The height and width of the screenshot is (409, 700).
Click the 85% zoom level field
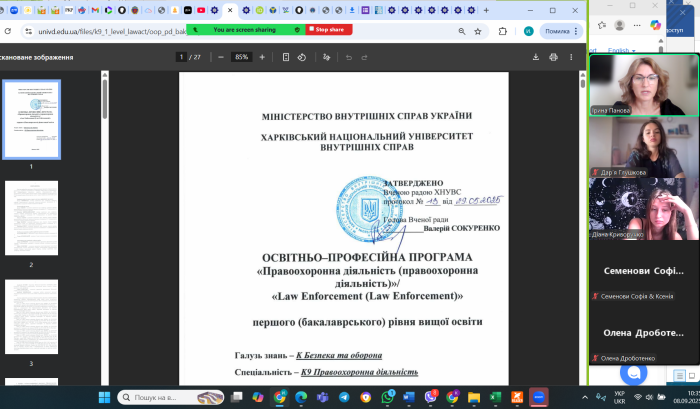[x=241, y=57]
